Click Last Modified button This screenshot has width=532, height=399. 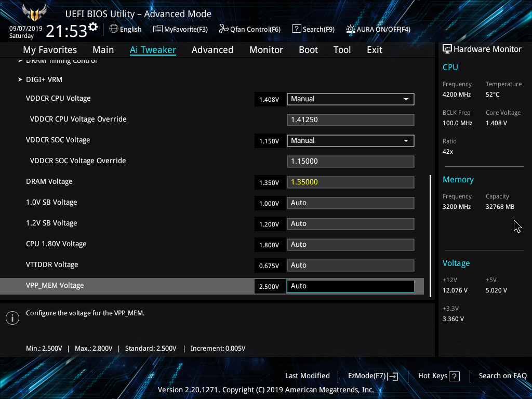pos(308,376)
